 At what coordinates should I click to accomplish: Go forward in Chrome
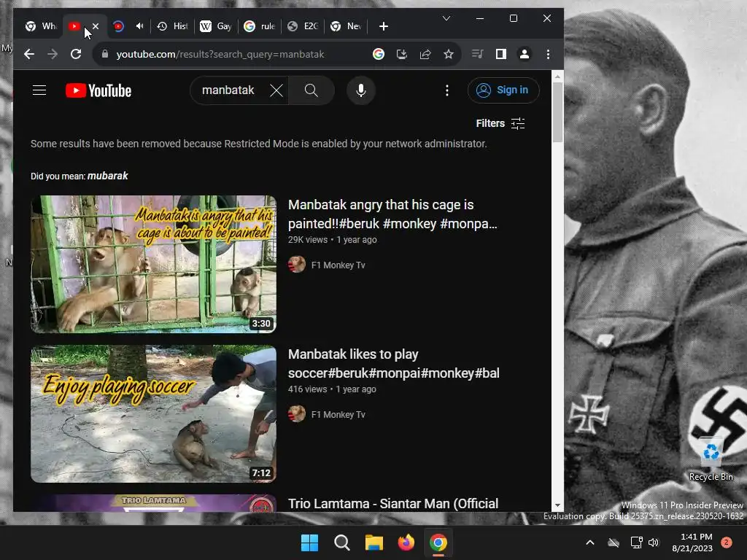(x=53, y=54)
